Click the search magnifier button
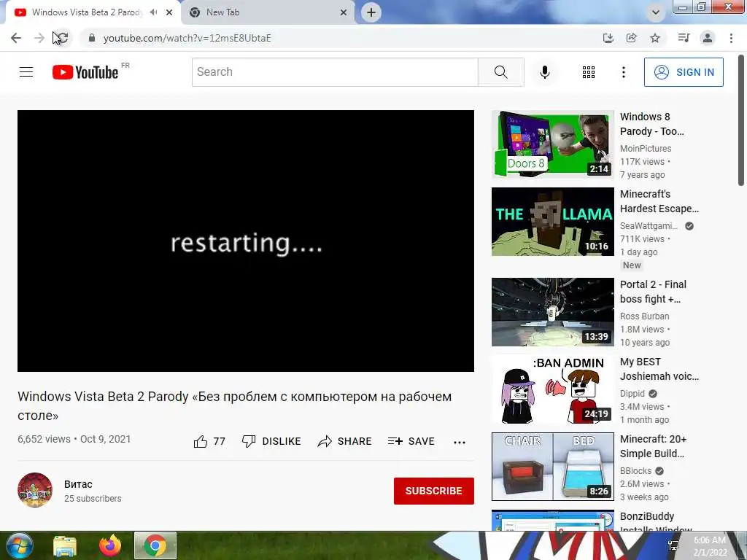This screenshot has width=747, height=560. click(x=500, y=72)
